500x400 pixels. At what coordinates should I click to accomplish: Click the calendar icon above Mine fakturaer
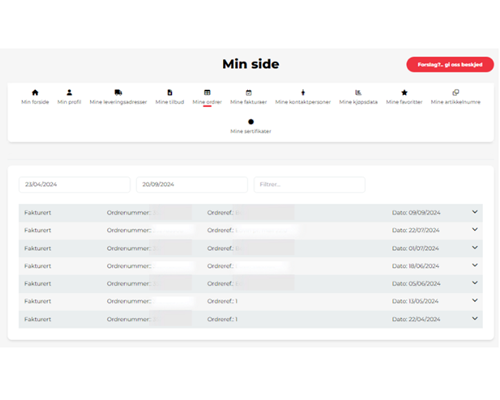pyautogui.click(x=249, y=93)
